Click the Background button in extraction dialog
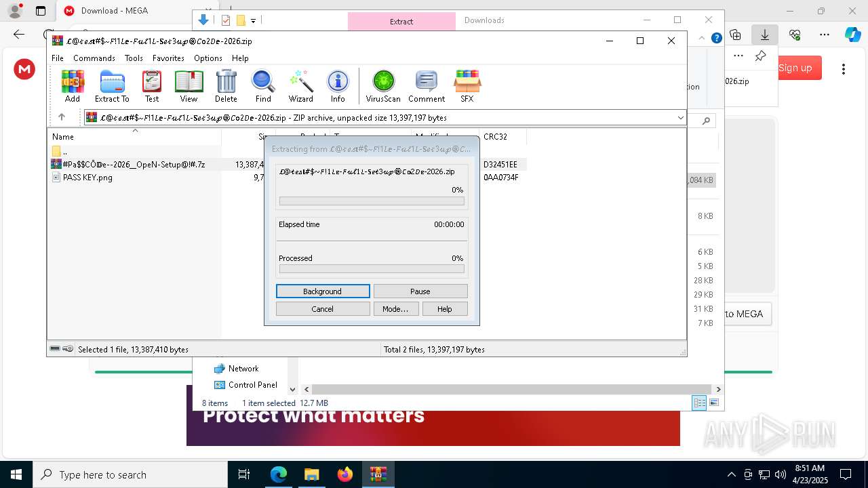The height and width of the screenshot is (488, 868). click(x=323, y=291)
